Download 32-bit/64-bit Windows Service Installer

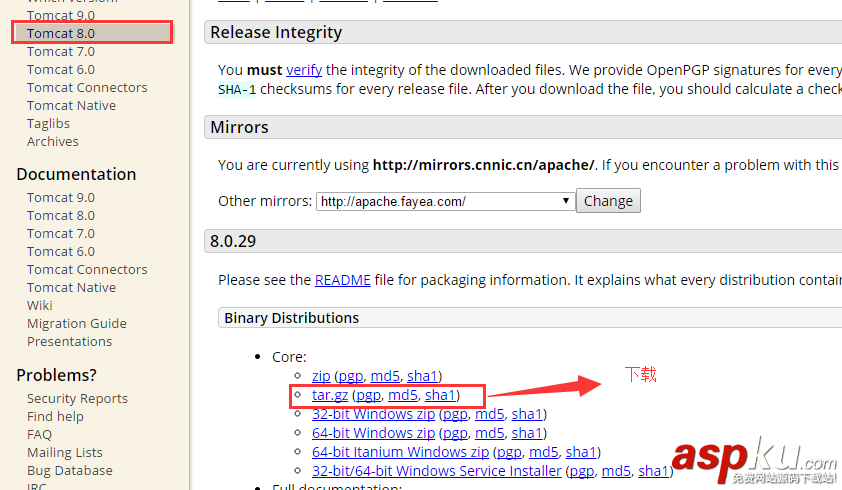point(437,471)
